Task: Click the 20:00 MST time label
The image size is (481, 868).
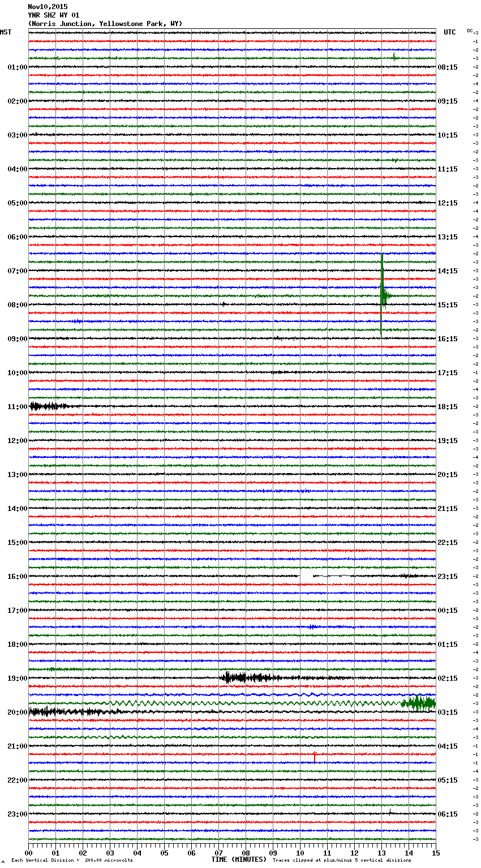Action: click(18, 712)
